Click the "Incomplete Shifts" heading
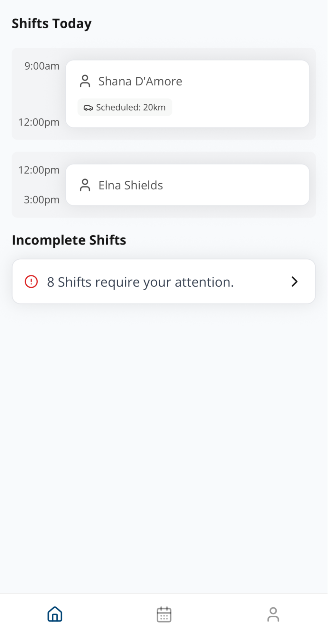Screen dimensions: 328x644 click(69, 240)
